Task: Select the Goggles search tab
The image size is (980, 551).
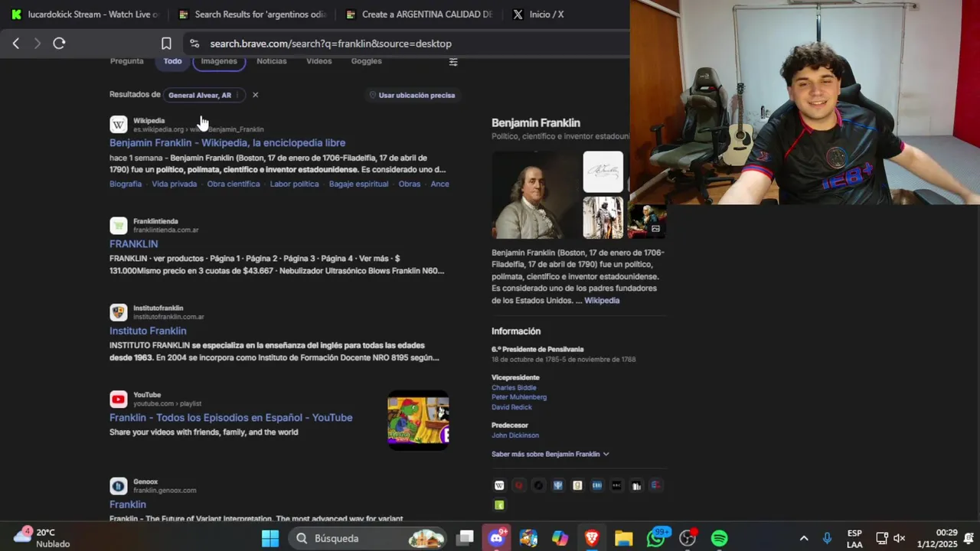Action: (366, 61)
